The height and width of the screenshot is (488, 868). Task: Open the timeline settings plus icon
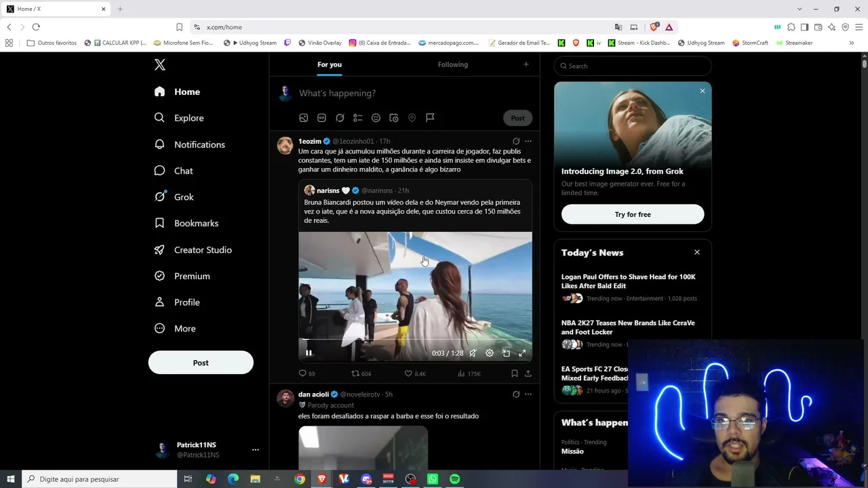point(526,64)
